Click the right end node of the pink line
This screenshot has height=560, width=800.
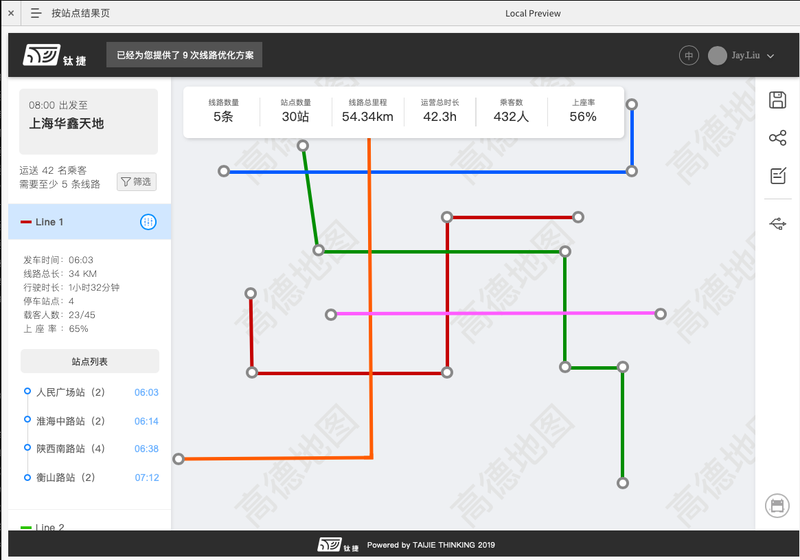coord(660,314)
